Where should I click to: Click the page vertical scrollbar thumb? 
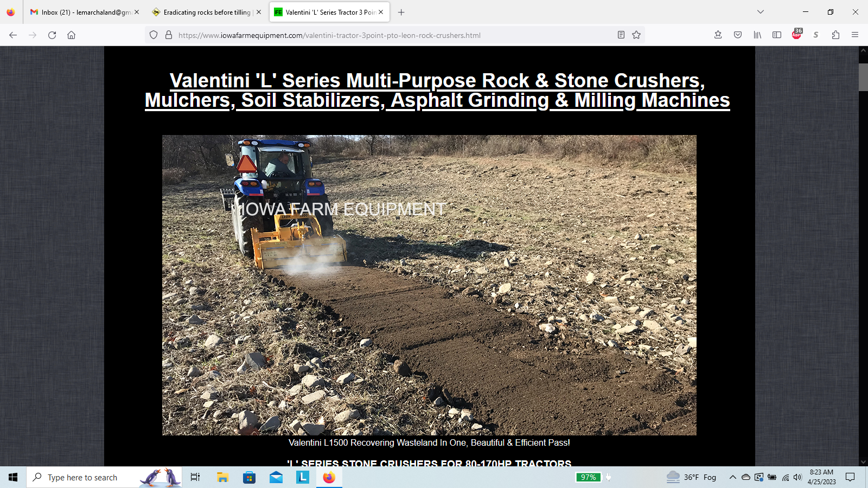[863, 77]
